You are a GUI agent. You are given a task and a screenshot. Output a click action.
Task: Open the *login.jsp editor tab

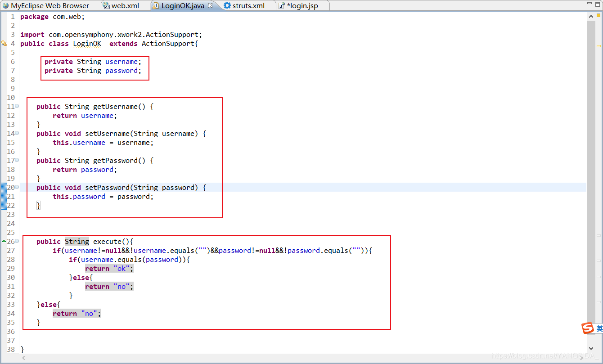coord(302,6)
